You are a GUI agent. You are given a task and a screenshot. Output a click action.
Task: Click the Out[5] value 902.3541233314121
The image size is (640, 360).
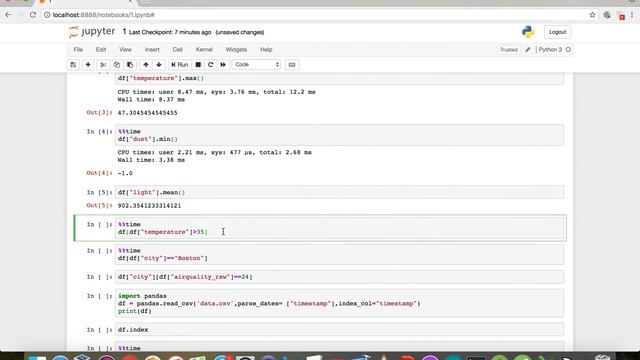[149, 205]
